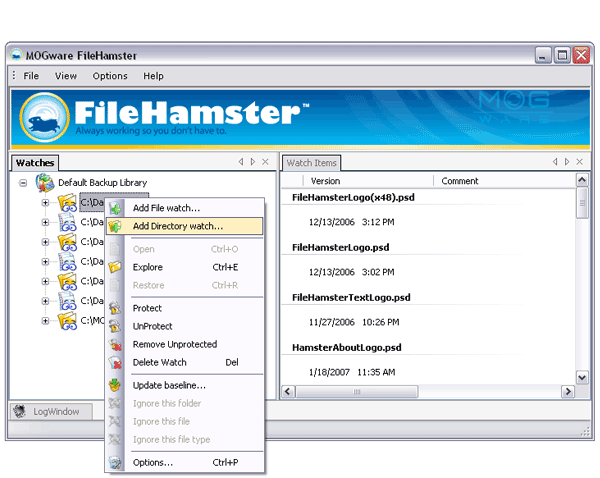Click Watches panel left scroll arrow
Image resolution: width=600 pixels, height=478 pixels.
coord(241,162)
